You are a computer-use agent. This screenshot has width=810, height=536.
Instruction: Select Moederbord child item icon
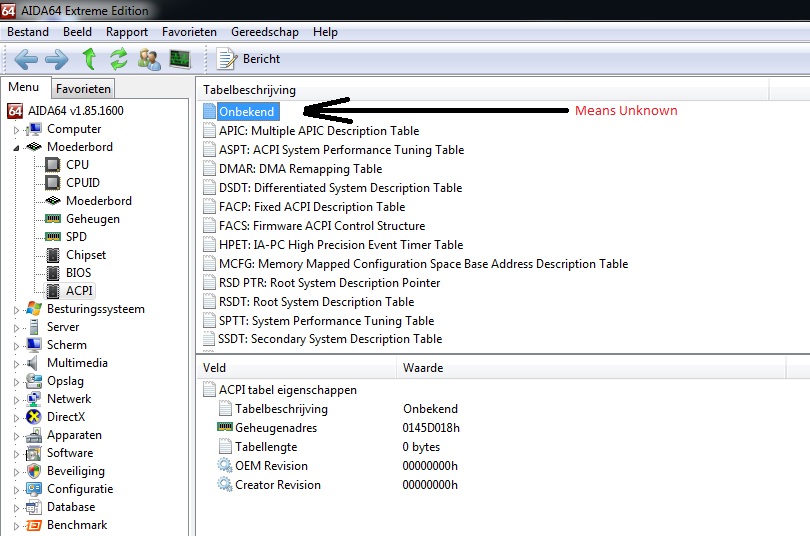coord(53,200)
